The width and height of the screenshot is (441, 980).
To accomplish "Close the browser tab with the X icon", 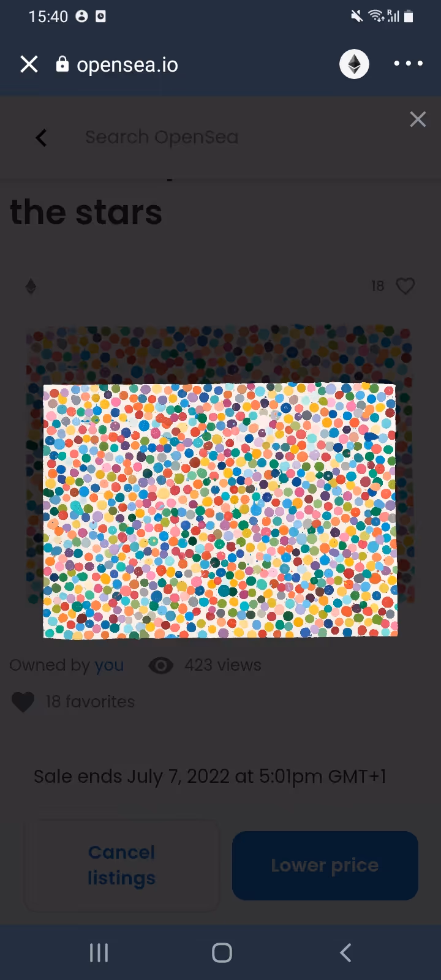I will coord(29,64).
